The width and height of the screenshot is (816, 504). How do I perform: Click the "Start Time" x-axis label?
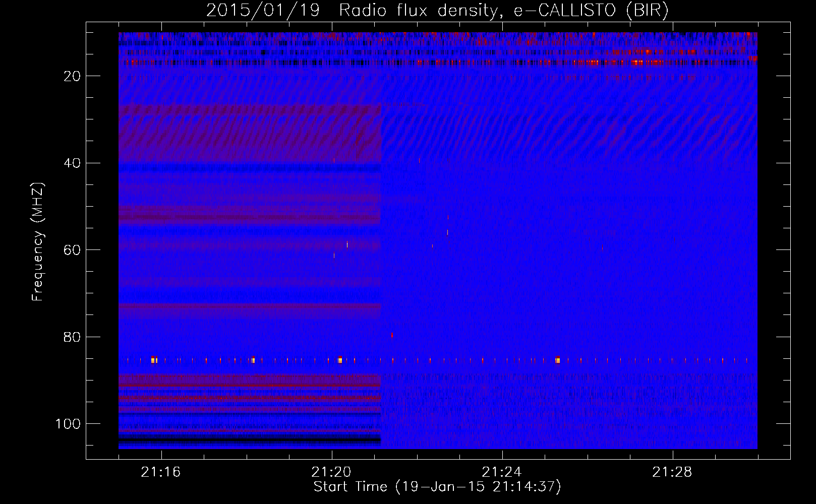pos(437,487)
